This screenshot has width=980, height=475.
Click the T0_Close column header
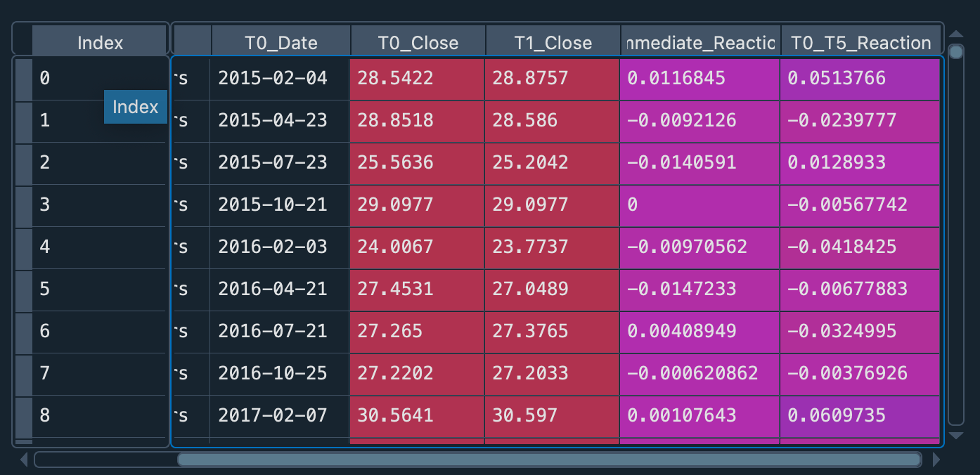pyautogui.click(x=418, y=43)
